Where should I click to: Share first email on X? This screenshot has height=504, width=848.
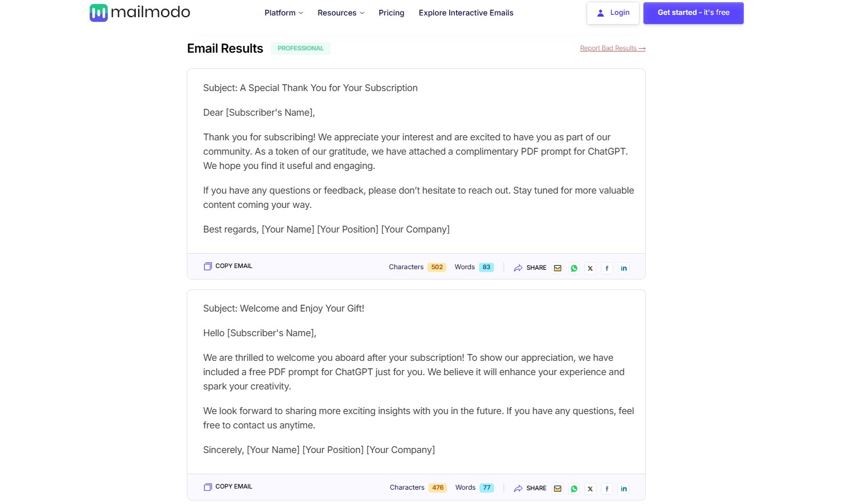coord(590,268)
